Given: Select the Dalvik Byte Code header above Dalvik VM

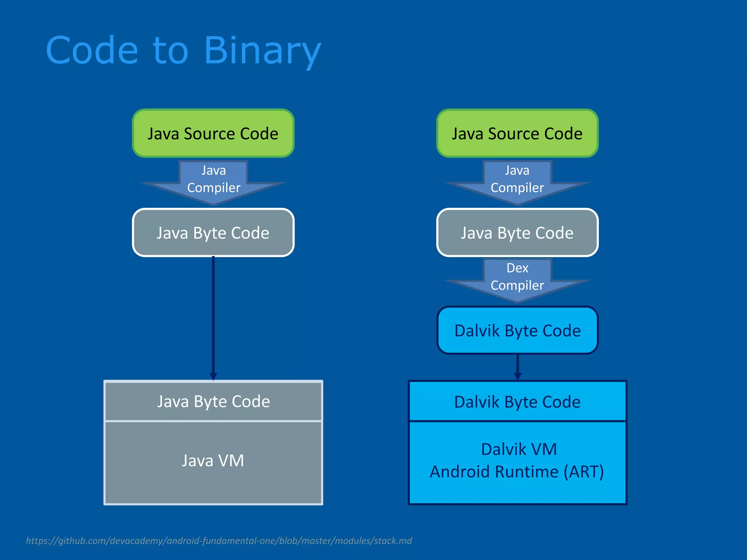Looking at the screenshot, I should coord(517,401).
